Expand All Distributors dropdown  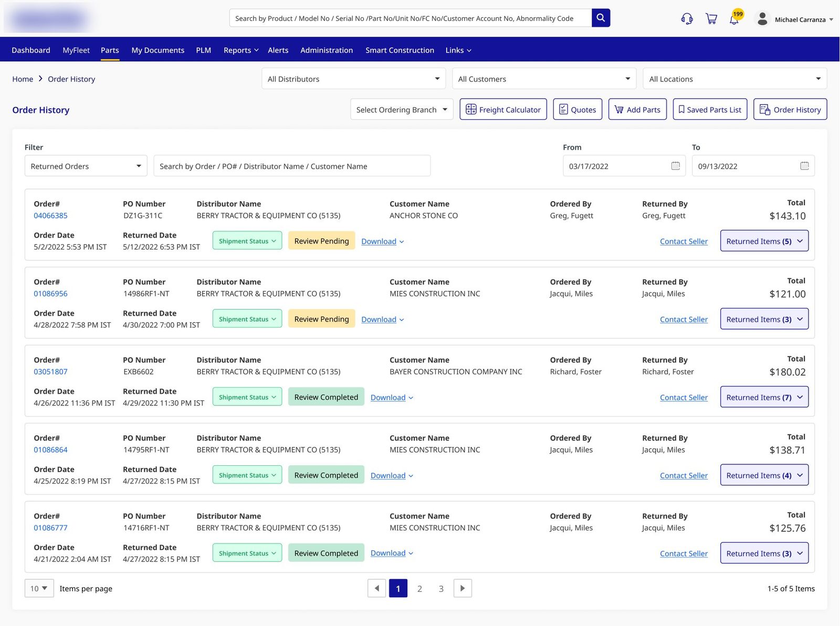pyautogui.click(x=353, y=79)
